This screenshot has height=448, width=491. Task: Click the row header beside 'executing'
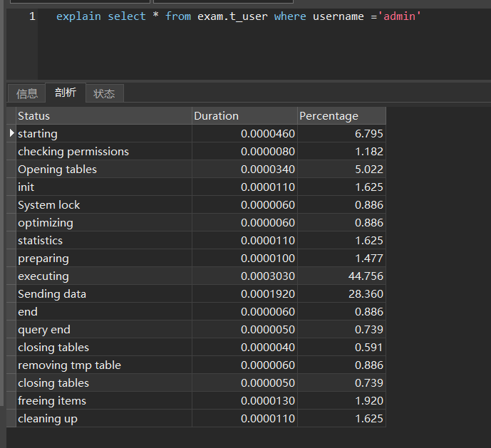[11, 276]
